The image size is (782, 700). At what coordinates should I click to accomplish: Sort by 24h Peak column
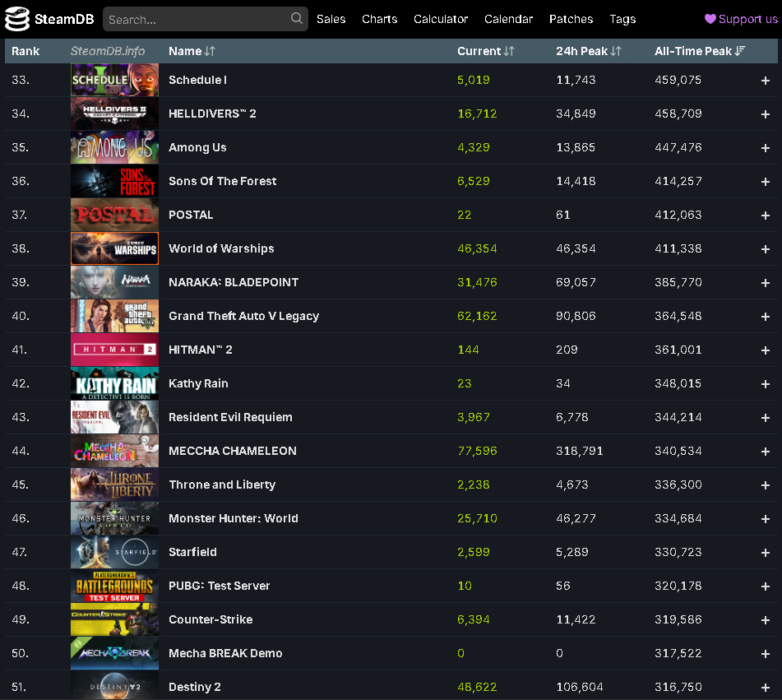pyautogui.click(x=589, y=51)
